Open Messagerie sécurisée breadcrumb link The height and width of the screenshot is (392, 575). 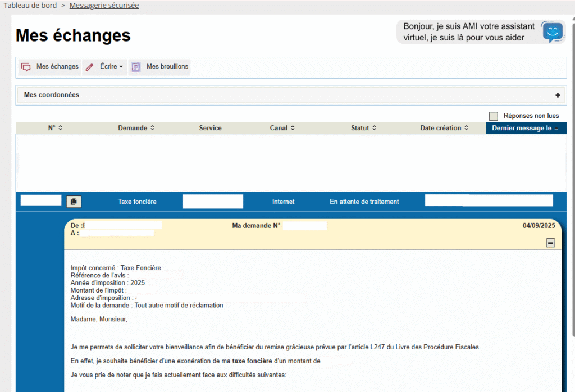[104, 6]
